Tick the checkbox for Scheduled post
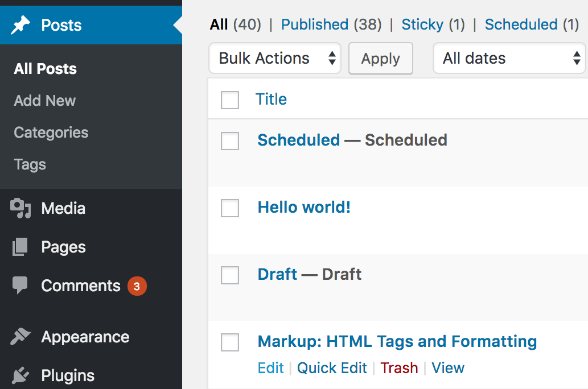The image size is (588, 389). tap(229, 141)
